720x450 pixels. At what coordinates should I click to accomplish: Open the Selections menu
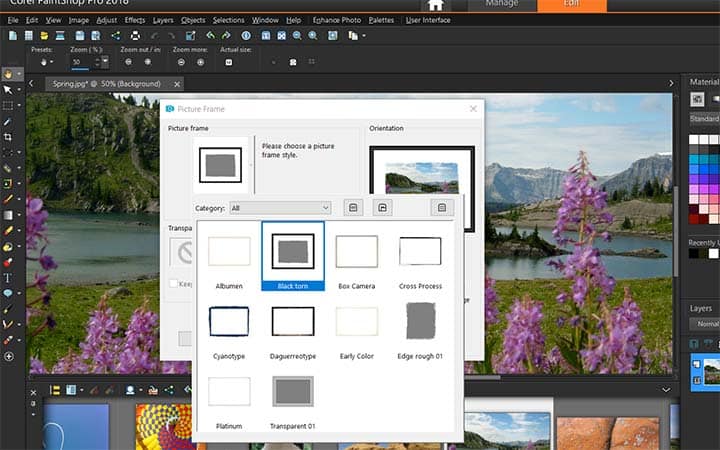coord(228,20)
